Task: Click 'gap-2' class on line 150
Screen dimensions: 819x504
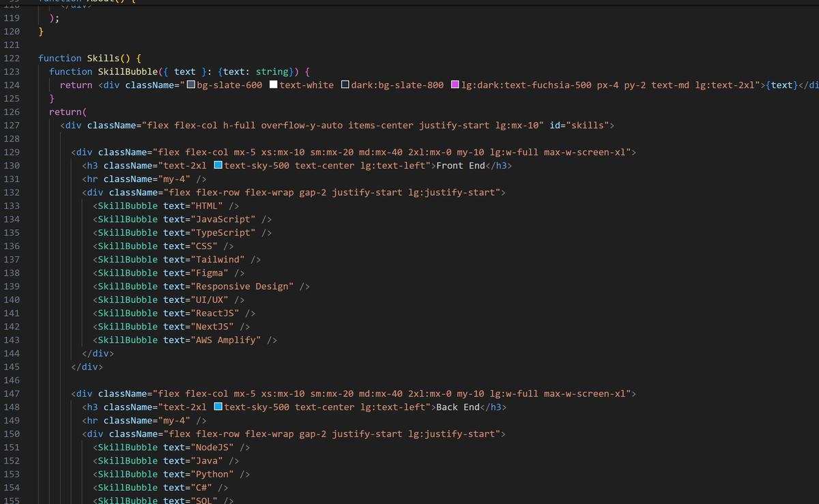Action: (x=313, y=434)
